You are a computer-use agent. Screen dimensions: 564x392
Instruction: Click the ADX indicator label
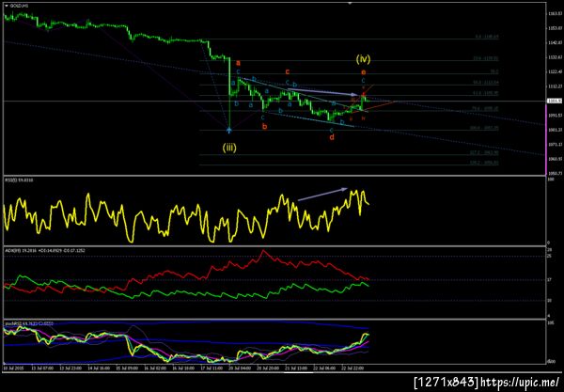pos(45,250)
